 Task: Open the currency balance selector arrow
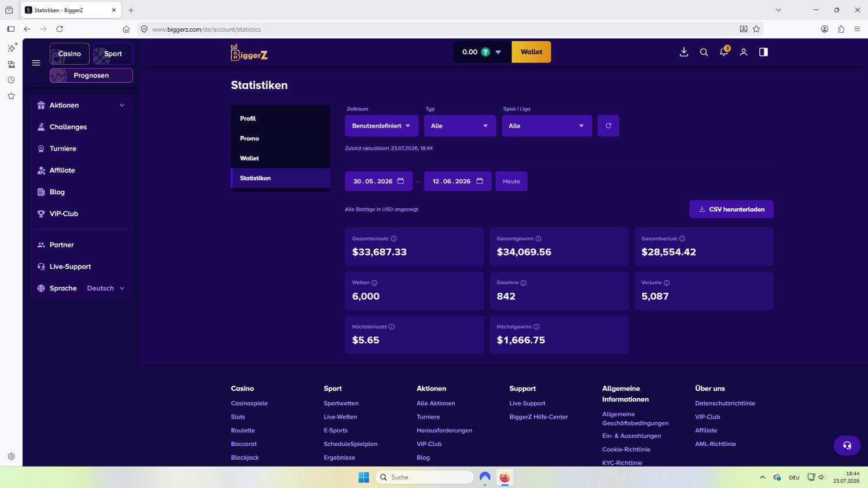click(x=498, y=52)
